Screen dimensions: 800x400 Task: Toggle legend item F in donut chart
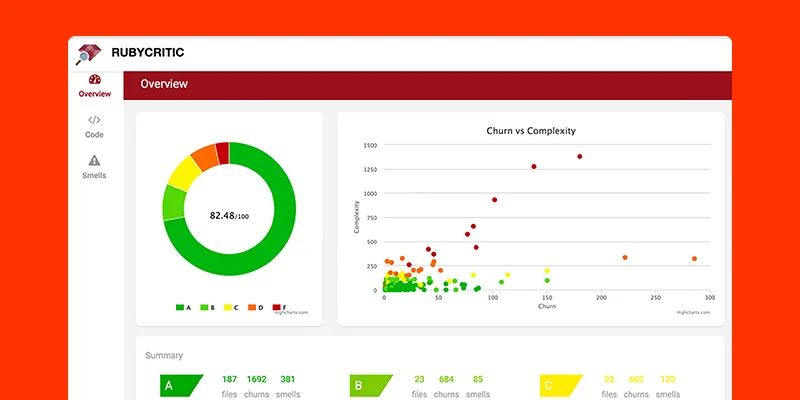pos(279,308)
